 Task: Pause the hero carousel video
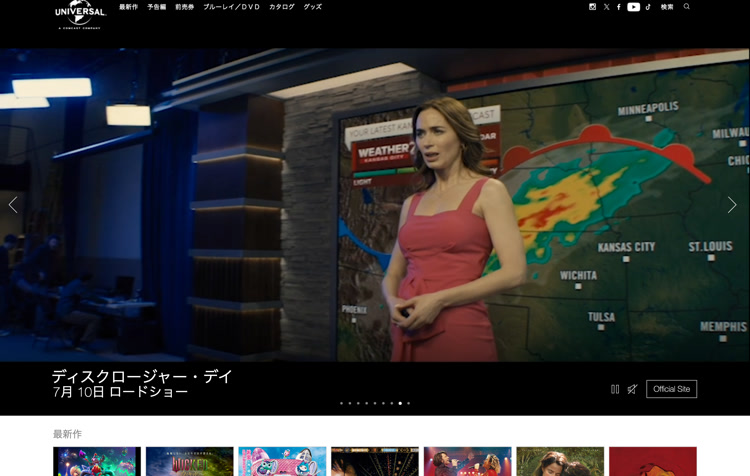point(615,389)
